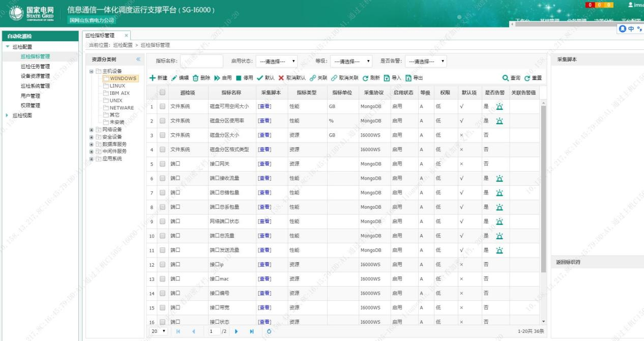Check the box for 端口总丢包量 row

click(x=163, y=208)
